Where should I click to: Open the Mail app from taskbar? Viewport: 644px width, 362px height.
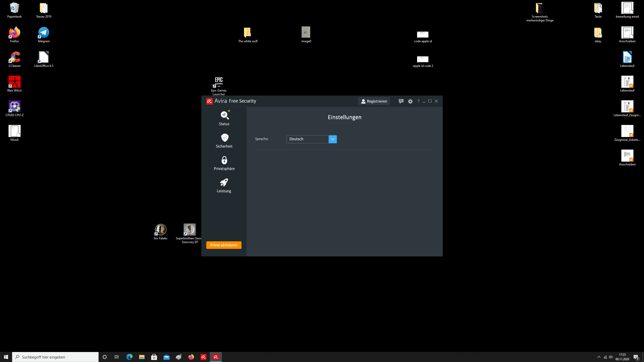(x=166, y=357)
